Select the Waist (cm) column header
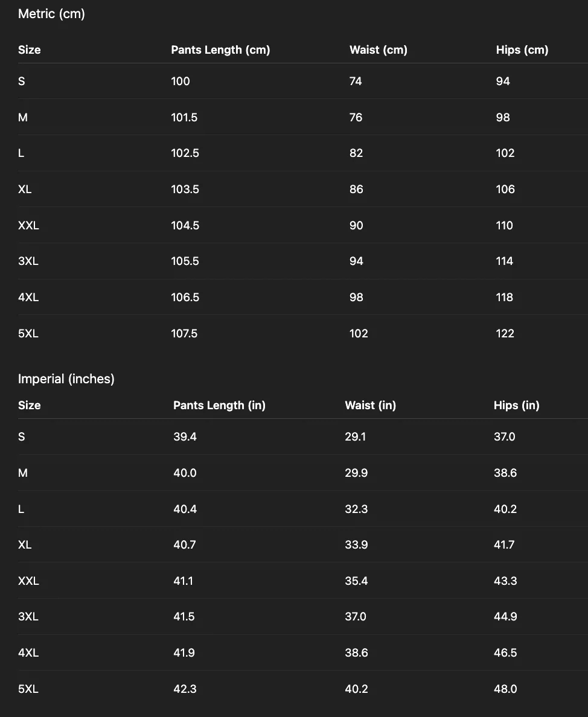 point(378,50)
